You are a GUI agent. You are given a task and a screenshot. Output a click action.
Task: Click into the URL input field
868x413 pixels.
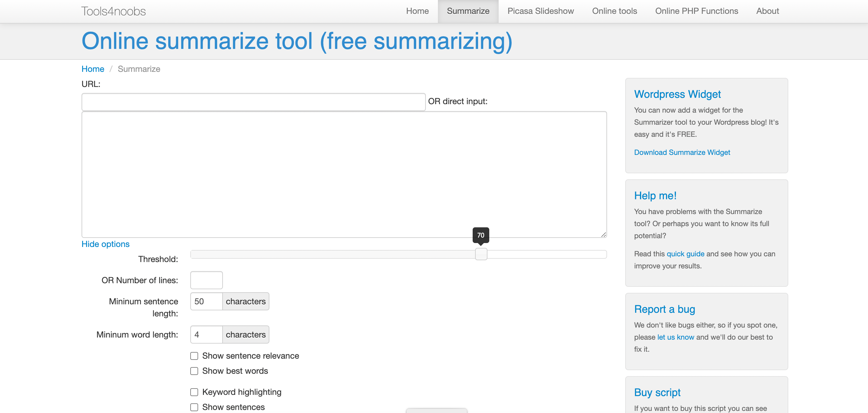pyautogui.click(x=253, y=102)
